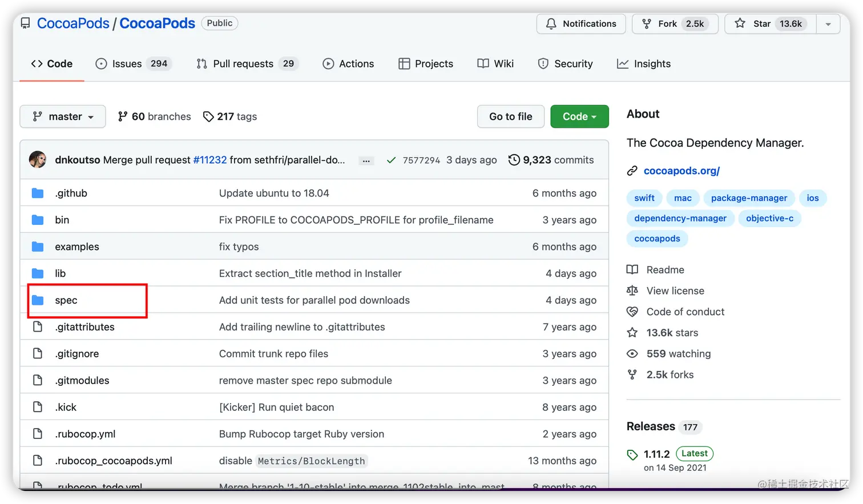Open the .gitmodules file name
Screen dimensions: 863x504
pyautogui.click(x=82, y=381)
